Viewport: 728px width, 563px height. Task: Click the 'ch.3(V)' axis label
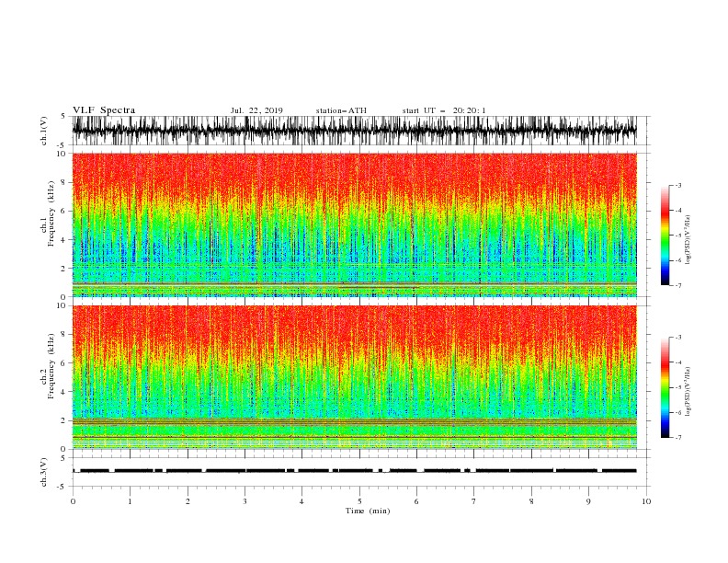[44, 472]
